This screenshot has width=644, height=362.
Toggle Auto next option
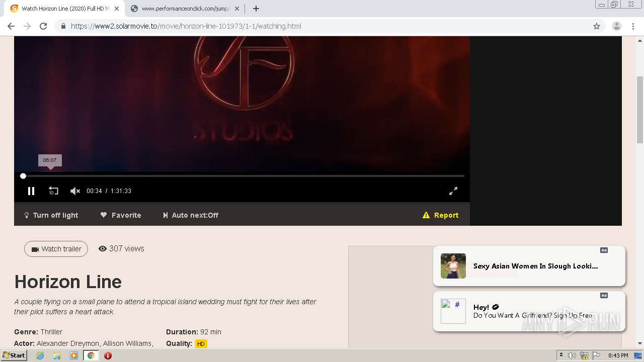[x=191, y=215]
